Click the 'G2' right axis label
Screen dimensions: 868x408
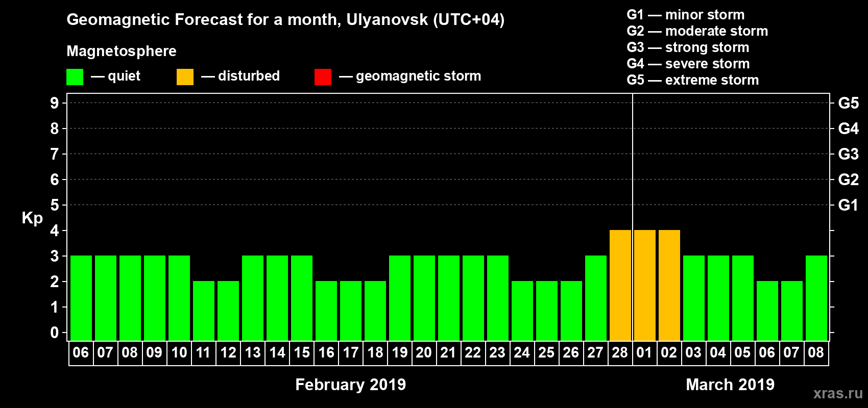click(x=849, y=180)
